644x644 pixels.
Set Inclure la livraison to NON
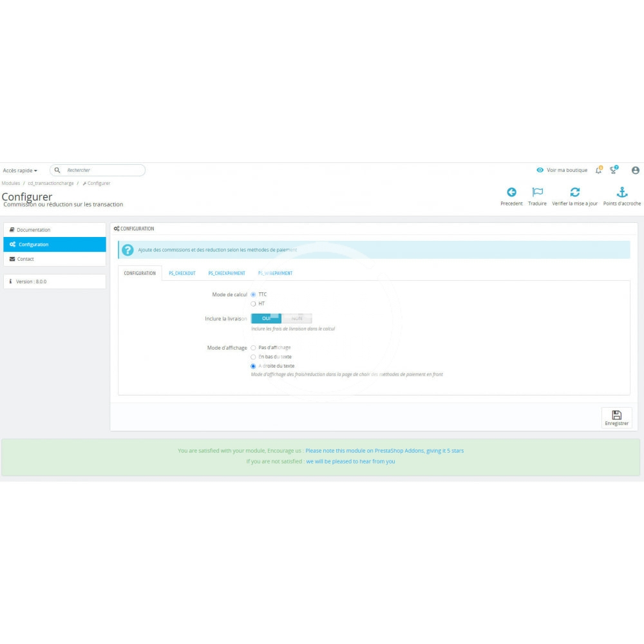pos(297,319)
